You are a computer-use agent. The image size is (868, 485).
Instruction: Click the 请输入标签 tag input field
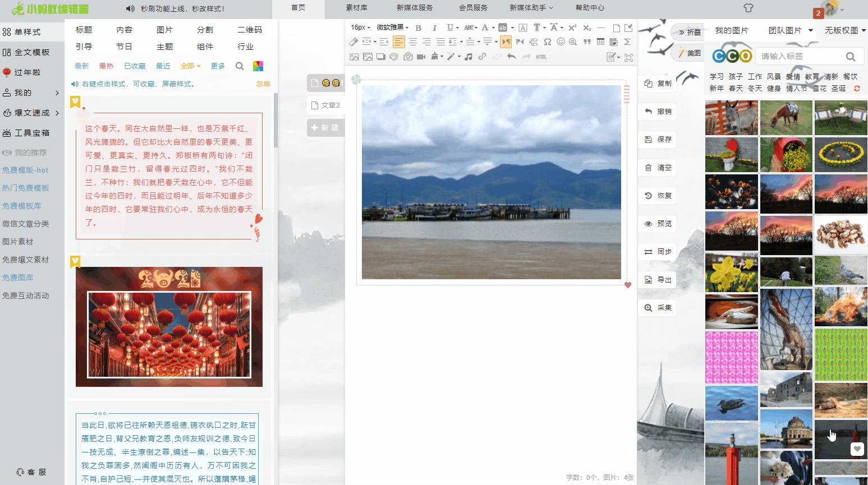coord(799,56)
